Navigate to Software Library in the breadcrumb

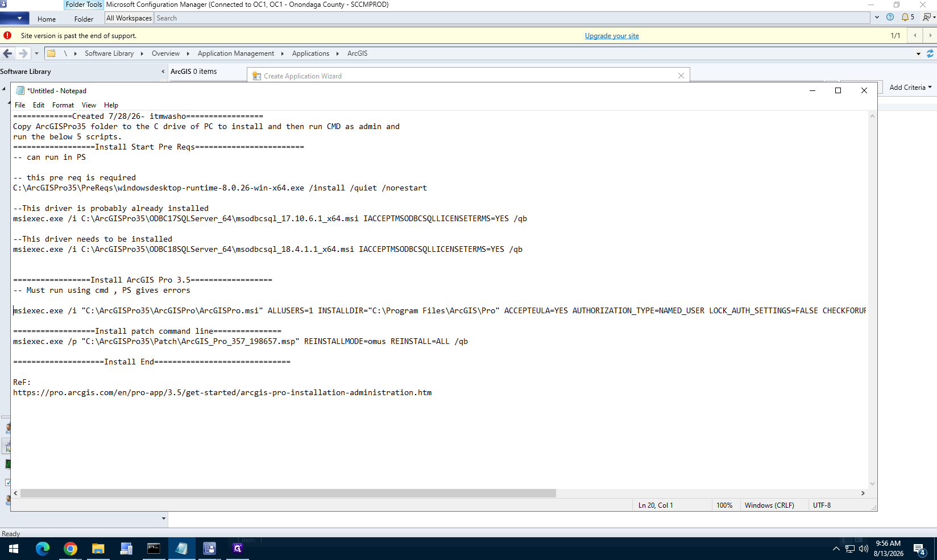point(109,53)
